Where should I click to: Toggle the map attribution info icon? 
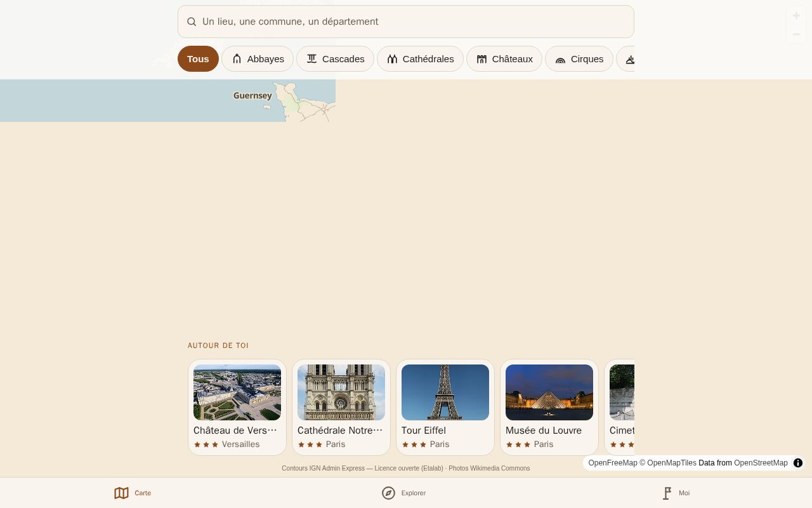click(x=798, y=463)
